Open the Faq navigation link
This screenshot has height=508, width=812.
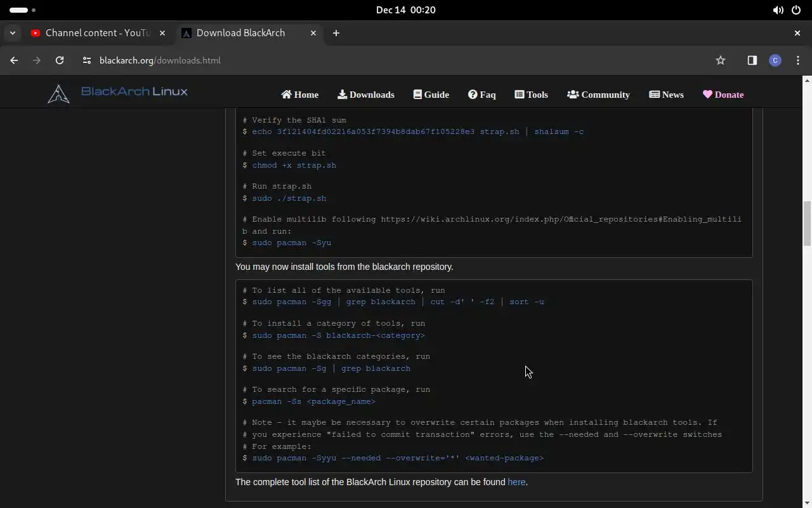click(482, 95)
